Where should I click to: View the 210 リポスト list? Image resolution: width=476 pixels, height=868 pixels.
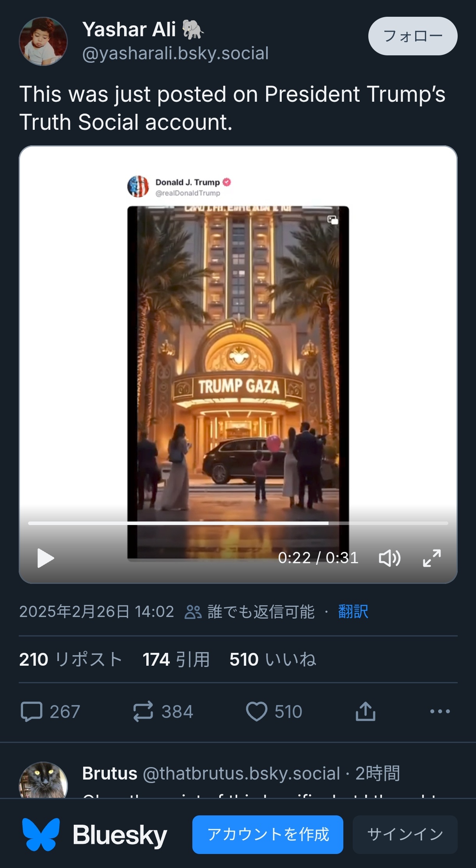click(71, 659)
